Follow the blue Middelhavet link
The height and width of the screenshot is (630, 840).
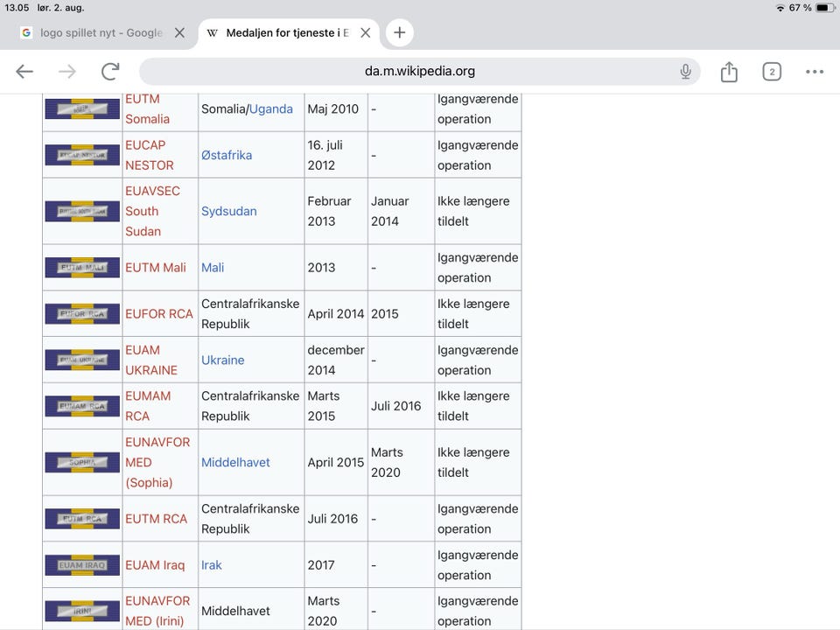pyautogui.click(x=235, y=462)
